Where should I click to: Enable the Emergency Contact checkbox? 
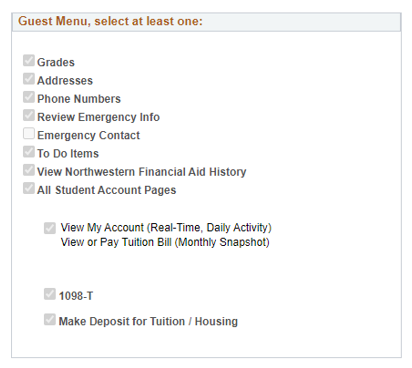click(29, 133)
